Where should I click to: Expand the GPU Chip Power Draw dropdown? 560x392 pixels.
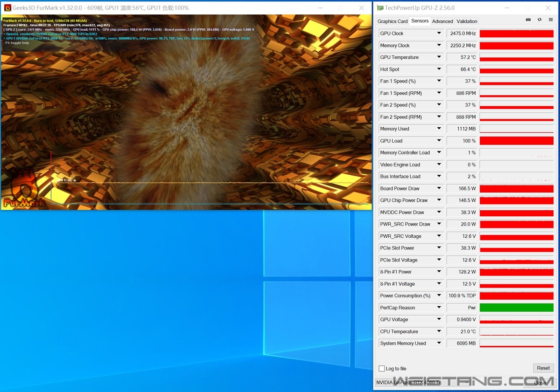(439, 200)
